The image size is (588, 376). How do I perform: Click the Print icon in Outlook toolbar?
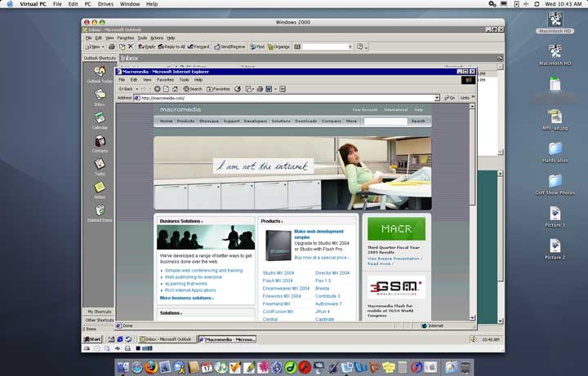[111, 46]
